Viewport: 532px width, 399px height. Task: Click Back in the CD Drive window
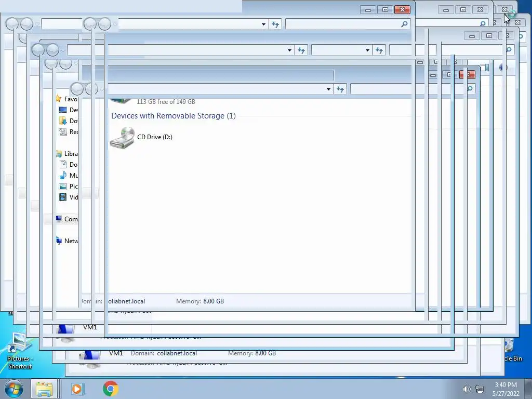tap(77, 89)
